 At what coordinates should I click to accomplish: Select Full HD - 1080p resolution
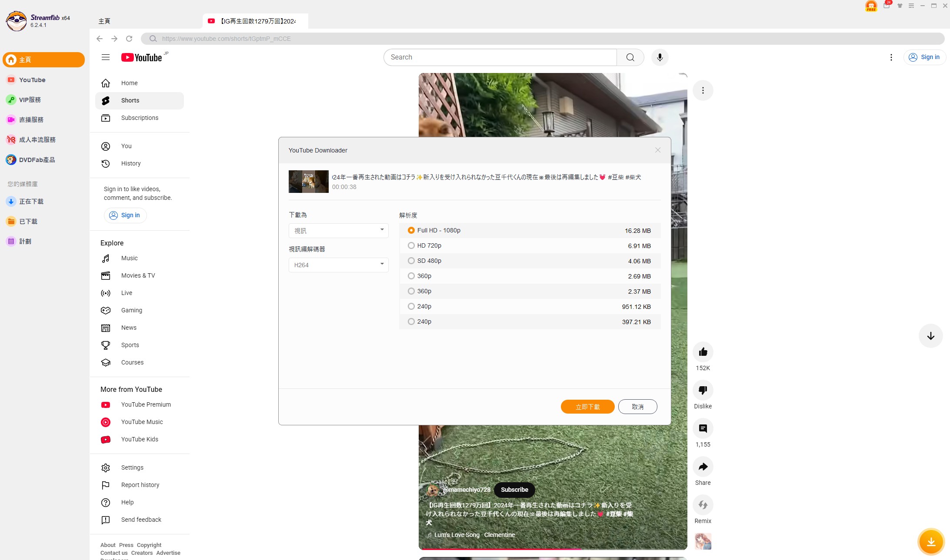click(x=530, y=231)
